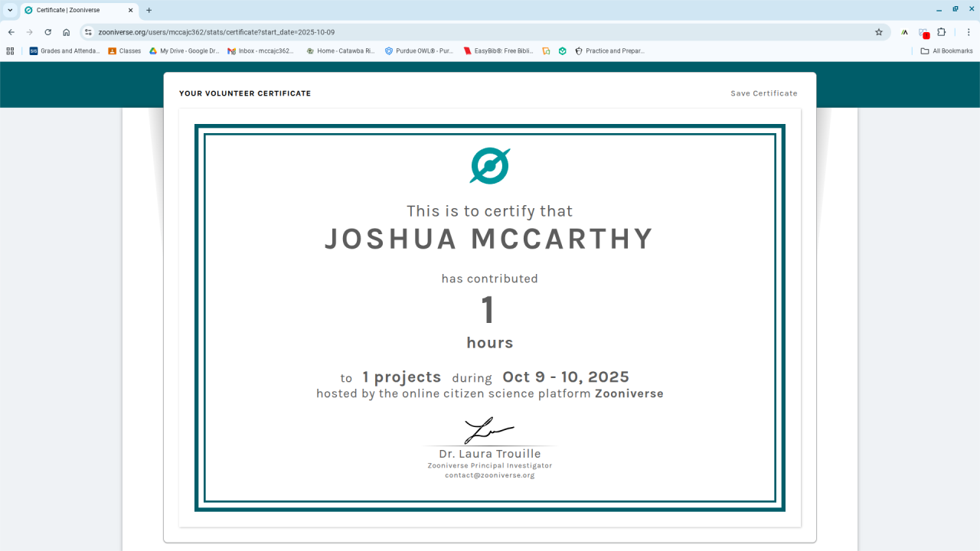The height and width of the screenshot is (551, 980).
Task: Click the green and black chevron extension icon
Action: pos(904,32)
